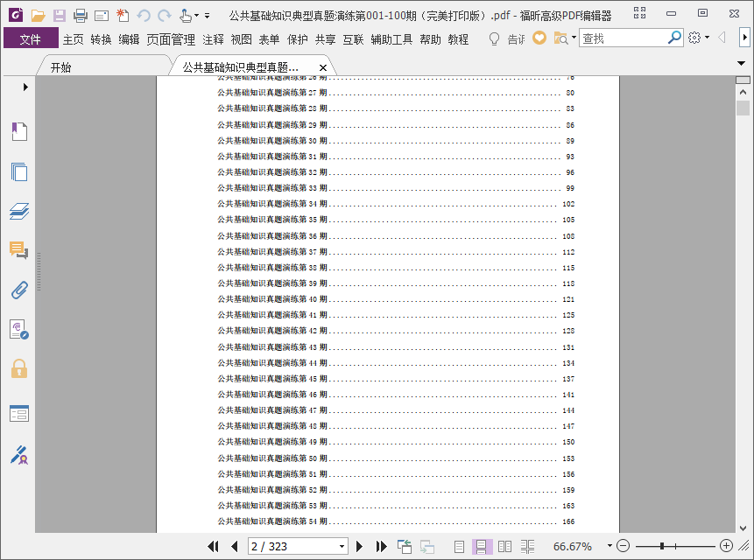Viewport: 754px width, 560px height.
Task: Enable two-page facing view
Action: [x=504, y=546]
